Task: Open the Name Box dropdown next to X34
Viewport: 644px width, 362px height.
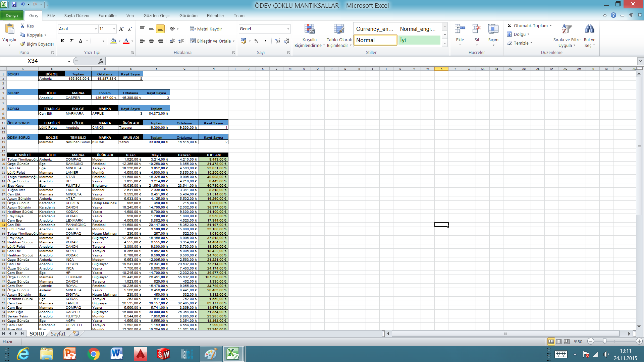Action: (69, 61)
